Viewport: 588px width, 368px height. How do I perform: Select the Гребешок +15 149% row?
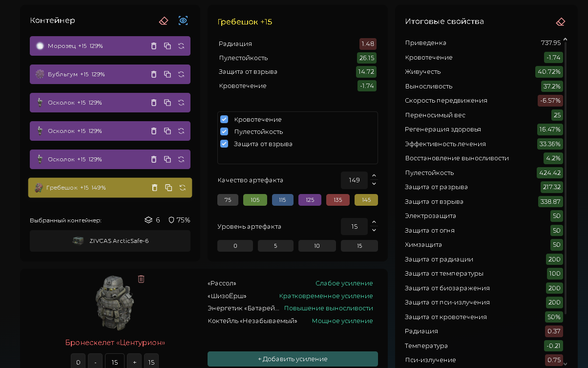[110, 188]
